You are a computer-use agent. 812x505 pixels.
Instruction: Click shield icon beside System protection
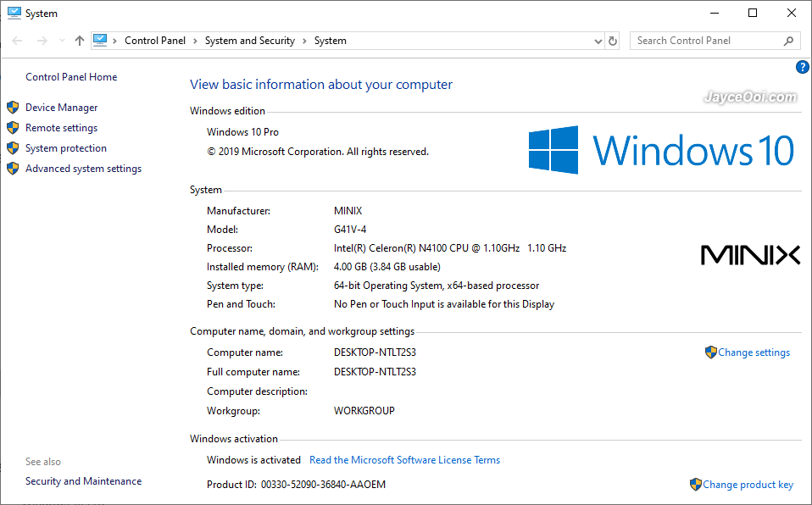coord(13,147)
